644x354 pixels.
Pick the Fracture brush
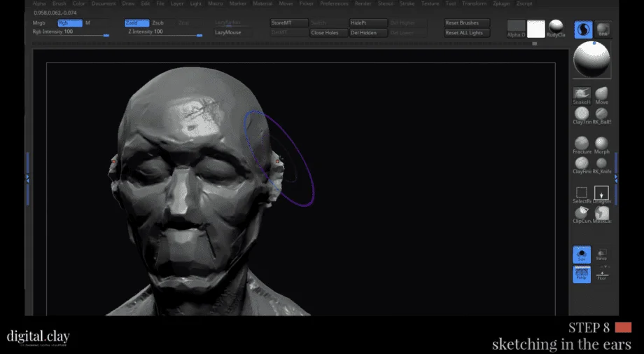(x=581, y=143)
